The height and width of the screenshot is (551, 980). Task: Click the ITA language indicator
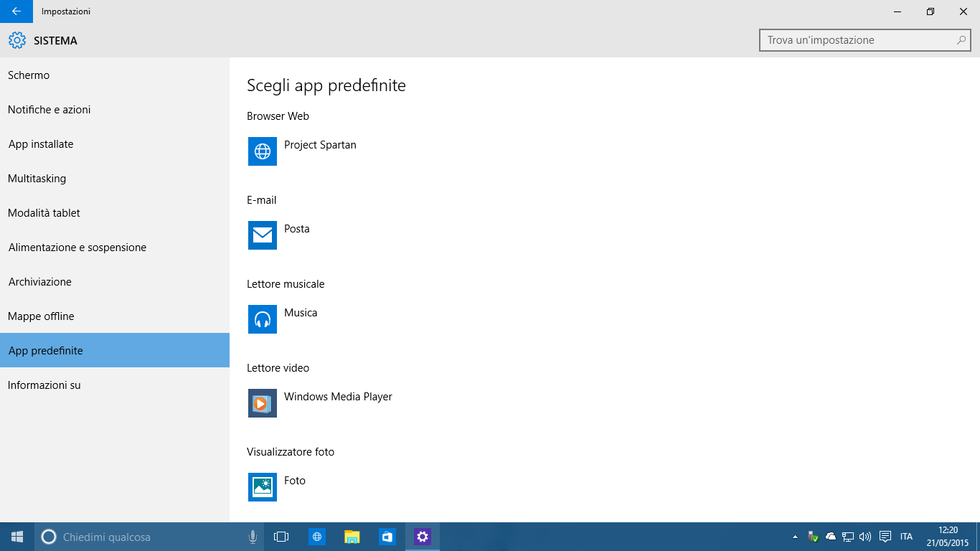point(907,537)
